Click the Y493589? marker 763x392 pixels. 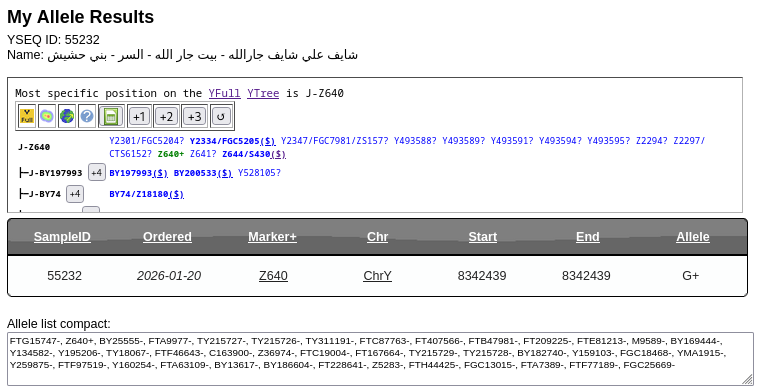click(463, 141)
